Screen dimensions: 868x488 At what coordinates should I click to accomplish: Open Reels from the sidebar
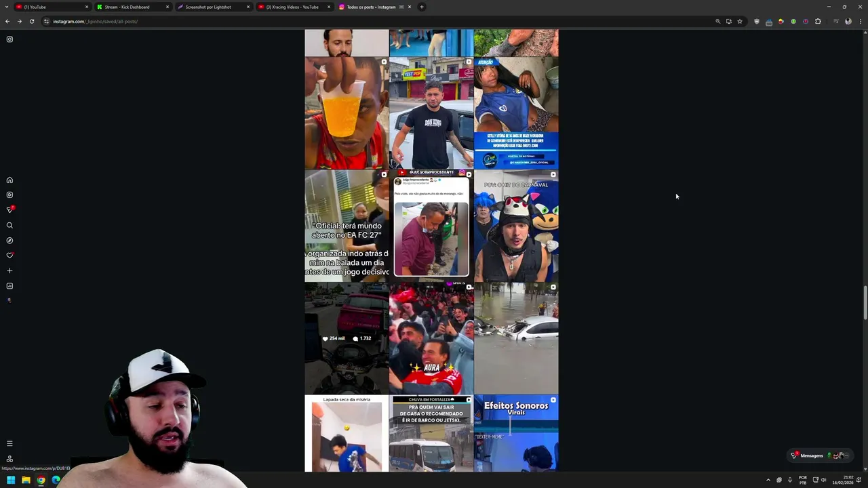tap(9, 195)
